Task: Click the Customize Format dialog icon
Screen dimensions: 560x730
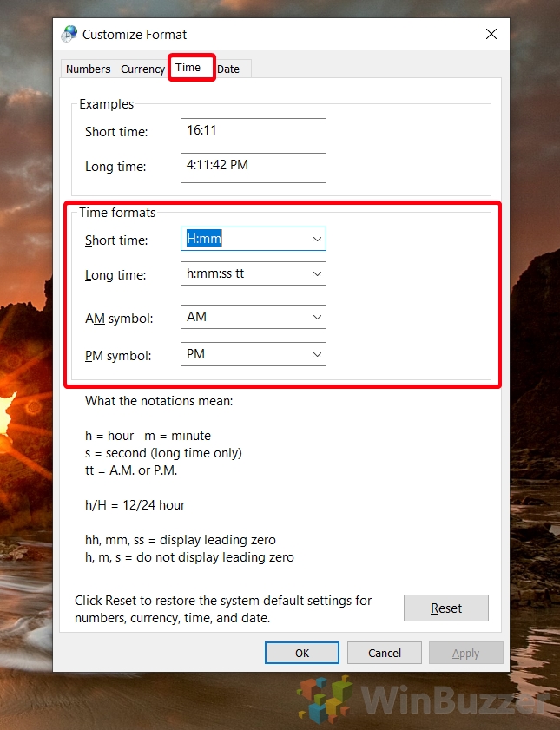Action: coord(69,34)
